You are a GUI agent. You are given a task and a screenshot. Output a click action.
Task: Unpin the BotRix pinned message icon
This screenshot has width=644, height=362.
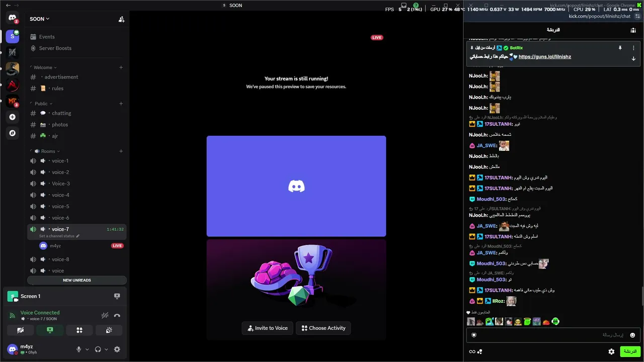[x=620, y=48]
